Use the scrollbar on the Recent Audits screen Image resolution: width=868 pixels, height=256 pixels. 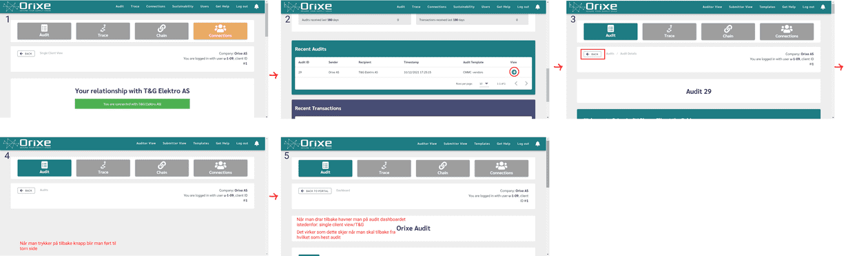548,84
